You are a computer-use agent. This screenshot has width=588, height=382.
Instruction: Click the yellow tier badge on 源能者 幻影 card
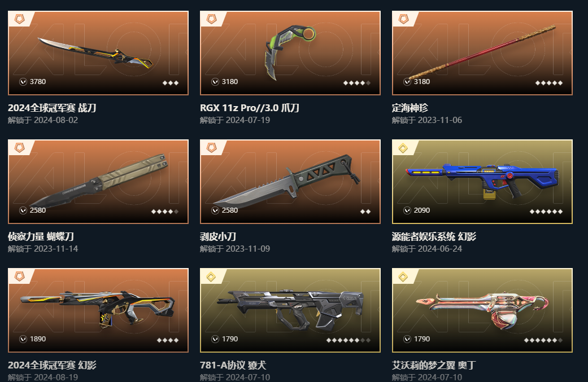(403, 148)
